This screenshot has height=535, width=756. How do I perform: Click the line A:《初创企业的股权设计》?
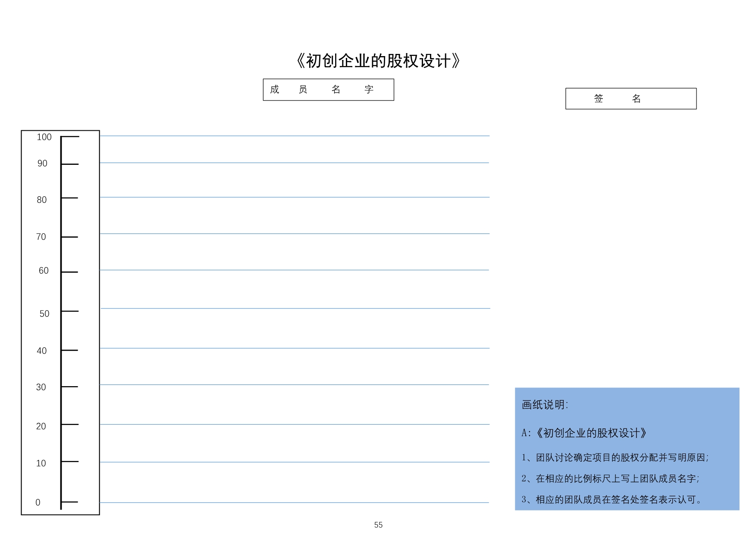584,433
